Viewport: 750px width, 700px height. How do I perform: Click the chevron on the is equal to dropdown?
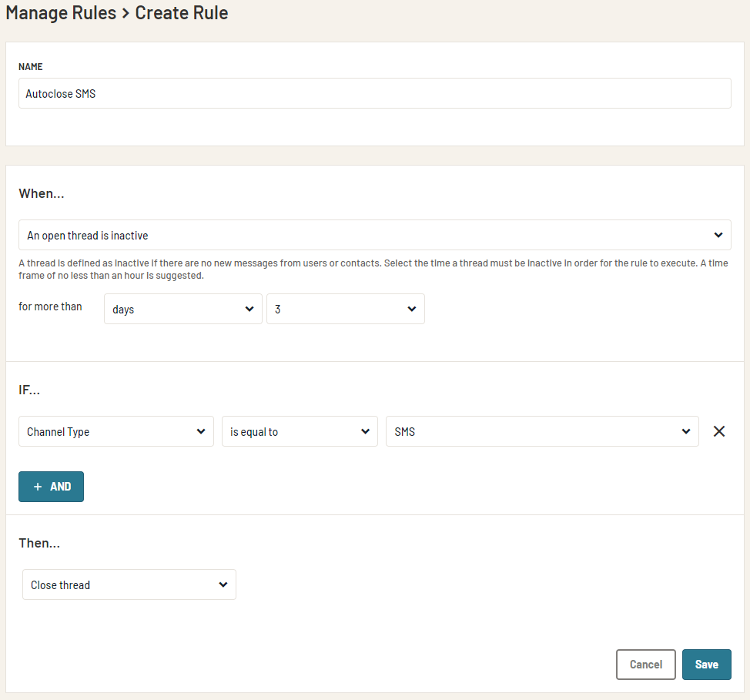point(367,431)
